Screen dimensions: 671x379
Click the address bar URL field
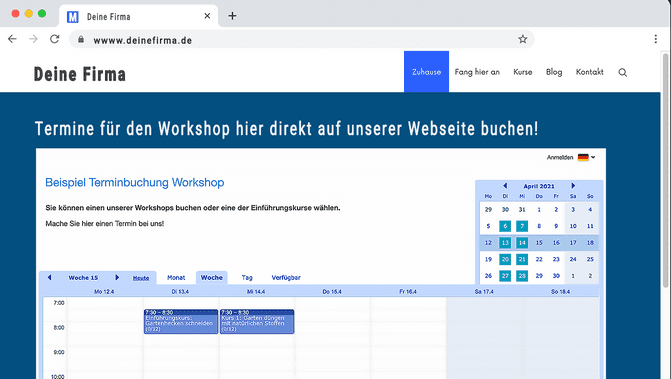click(302, 39)
